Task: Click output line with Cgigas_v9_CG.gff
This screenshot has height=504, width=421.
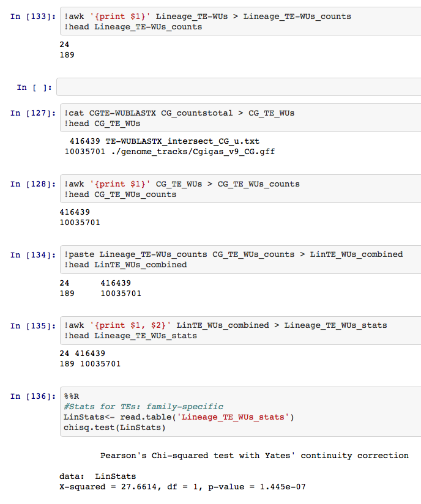Action: (170, 152)
